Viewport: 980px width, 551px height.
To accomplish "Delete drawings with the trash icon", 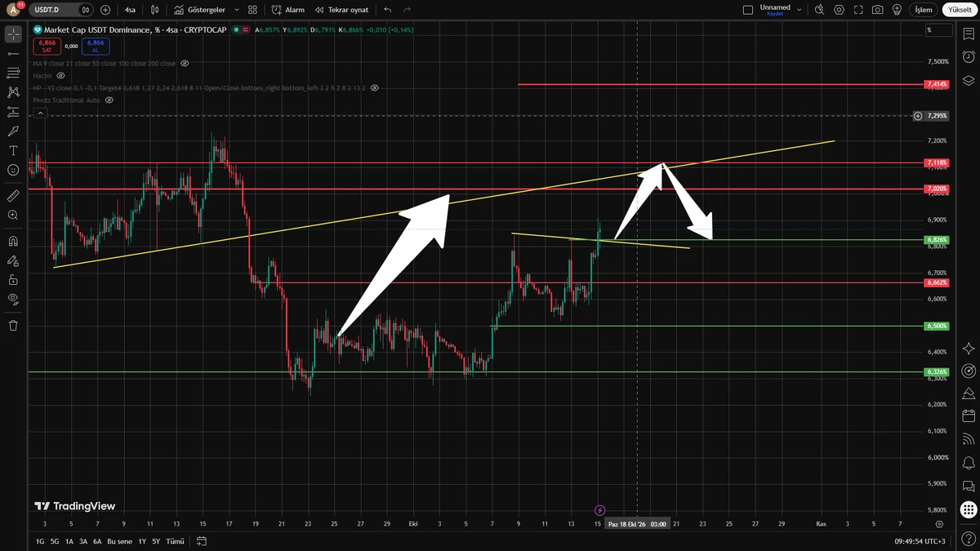I will click(x=13, y=326).
